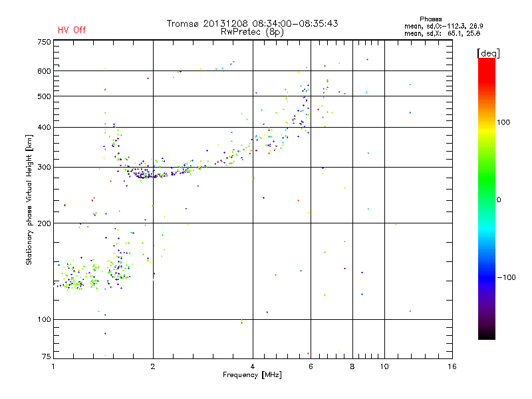Click the 'Stationary phase Virtual Height [km]' axis label
Viewport: 532px width, 399px height.
coord(29,200)
